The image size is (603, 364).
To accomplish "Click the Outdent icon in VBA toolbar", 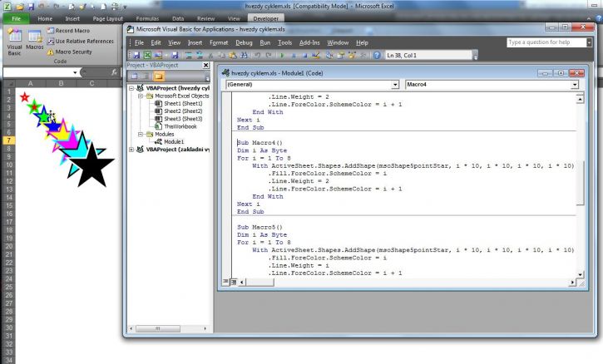I will pyautogui.click(x=200, y=56).
